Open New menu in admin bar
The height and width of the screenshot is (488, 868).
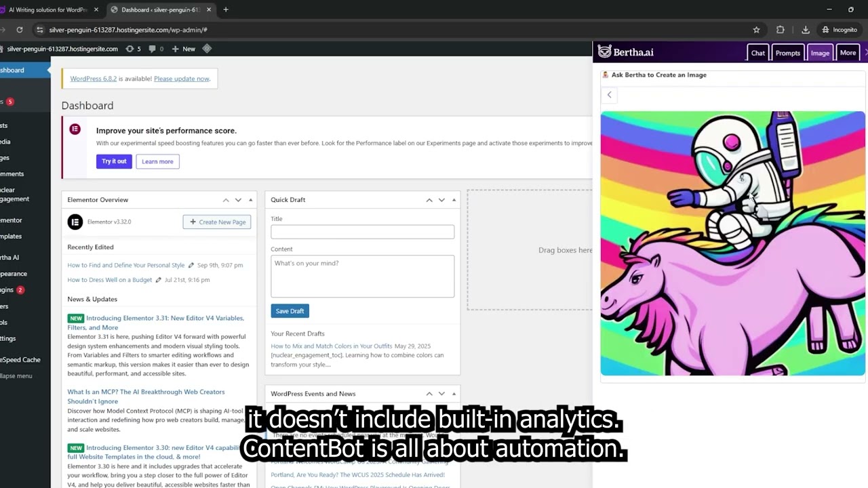tap(184, 49)
